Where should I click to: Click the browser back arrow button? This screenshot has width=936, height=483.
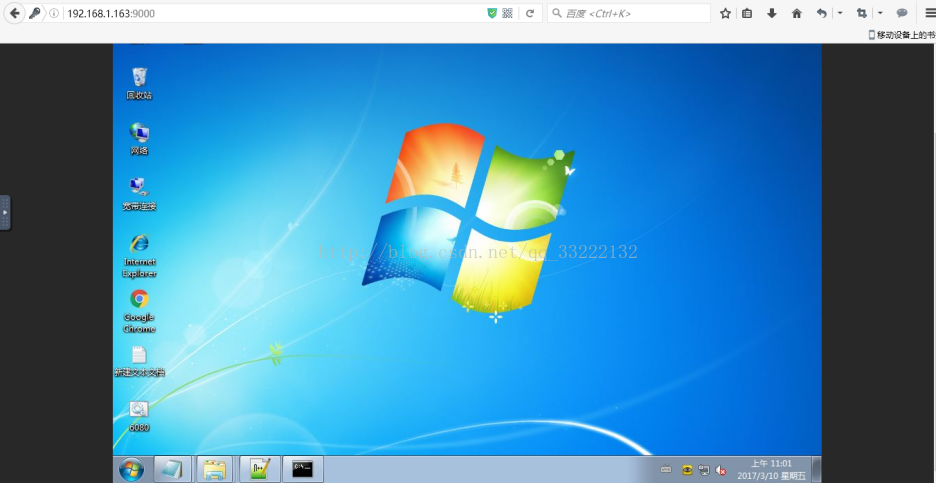coord(14,13)
